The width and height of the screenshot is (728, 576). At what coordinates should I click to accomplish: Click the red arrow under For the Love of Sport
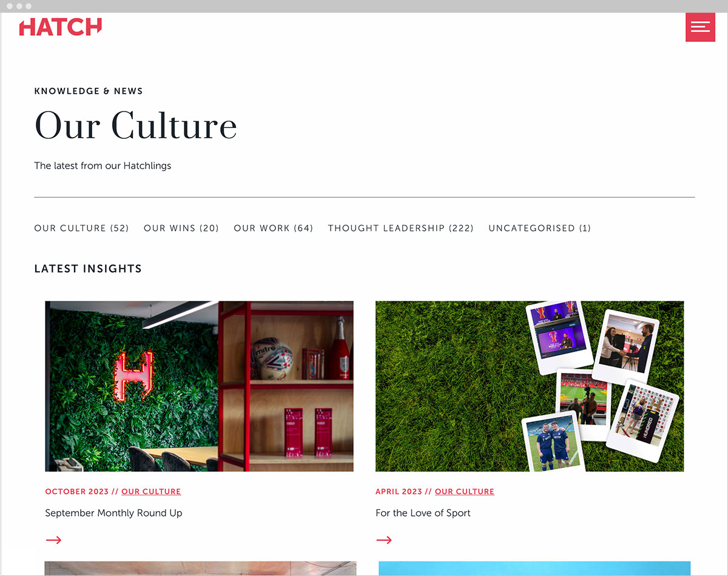click(x=384, y=540)
